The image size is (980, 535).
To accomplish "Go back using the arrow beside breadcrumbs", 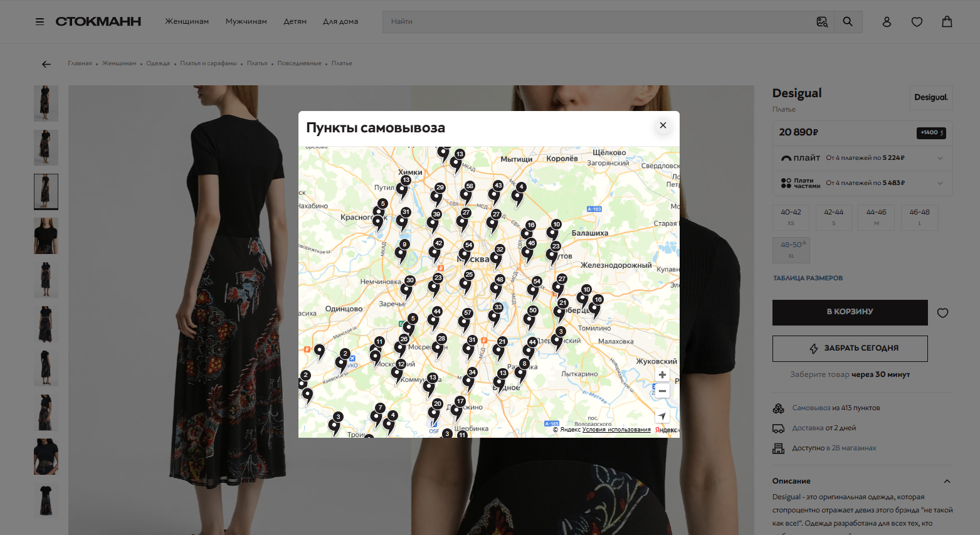I will [46, 64].
